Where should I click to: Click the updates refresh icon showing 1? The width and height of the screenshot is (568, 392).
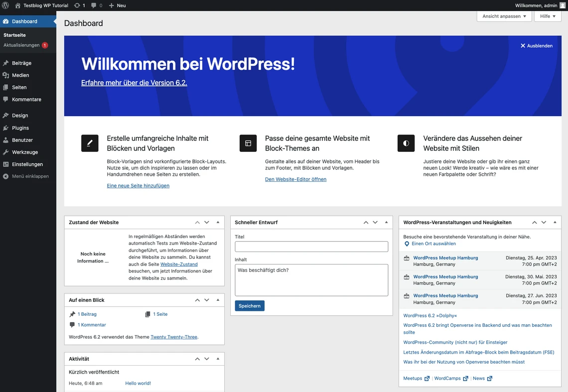[78, 5]
